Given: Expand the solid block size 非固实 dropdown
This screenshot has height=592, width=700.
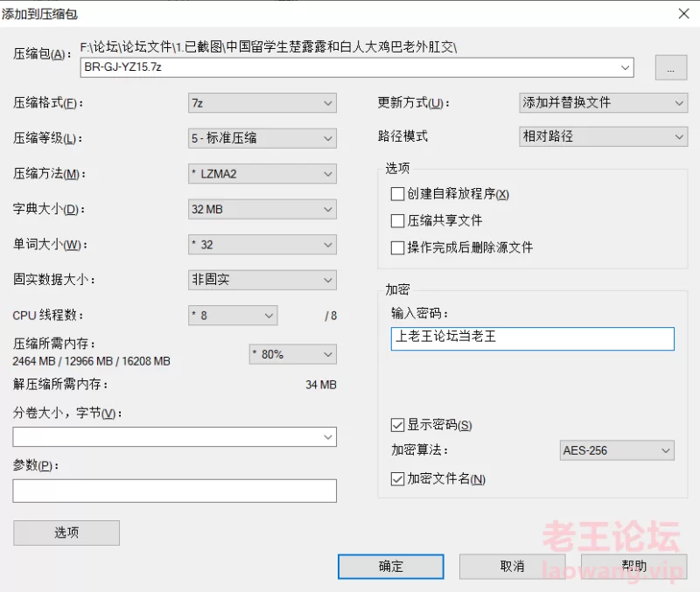Looking at the screenshot, I should tap(262, 280).
